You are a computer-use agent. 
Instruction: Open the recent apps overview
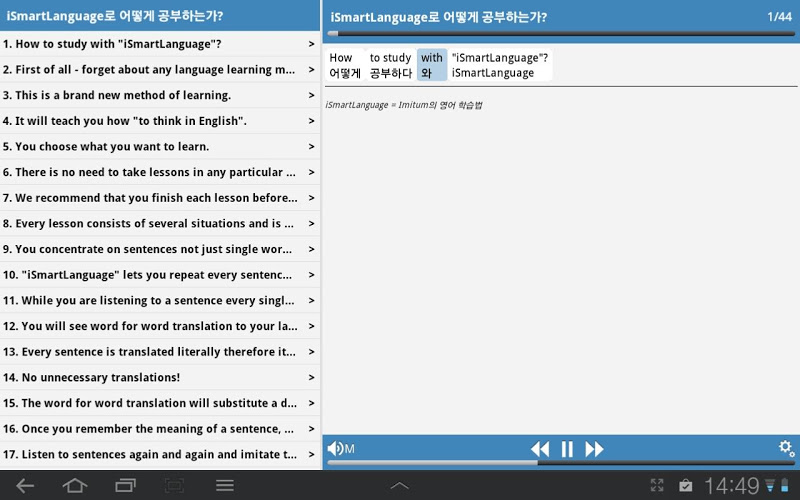click(x=125, y=485)
